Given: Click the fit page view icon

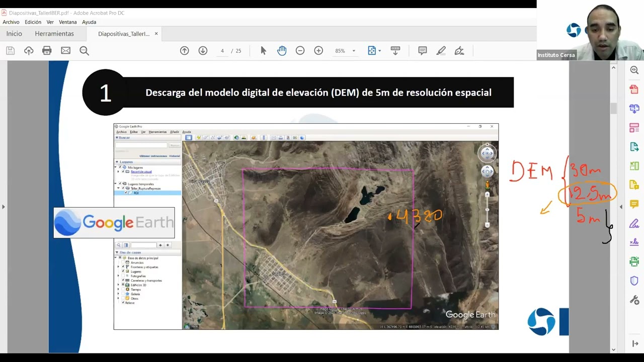Looking at the screenshot, I should [x=372, y=51].
